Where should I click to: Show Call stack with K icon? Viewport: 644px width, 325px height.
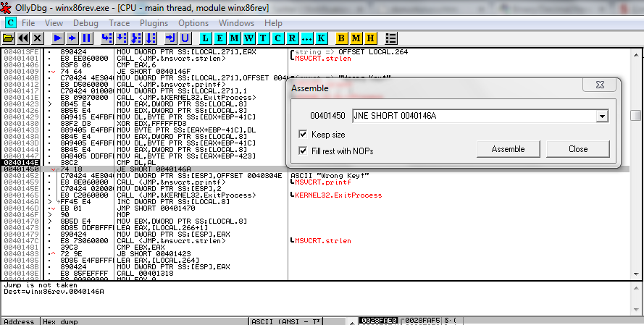(x=321, y=38)
